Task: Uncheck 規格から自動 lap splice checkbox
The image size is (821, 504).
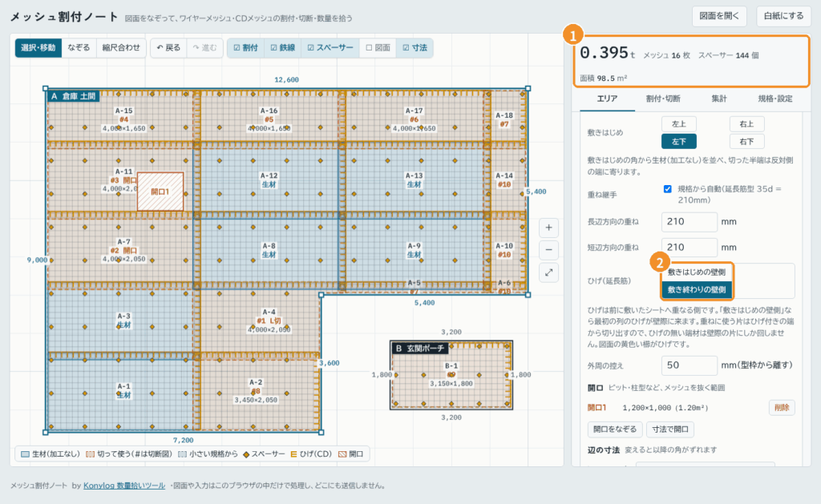Action: tap(668, 189)
